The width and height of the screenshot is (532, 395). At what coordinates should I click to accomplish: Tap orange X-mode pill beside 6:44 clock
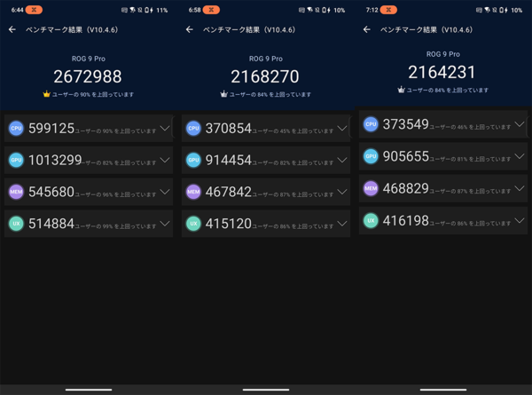34,10
